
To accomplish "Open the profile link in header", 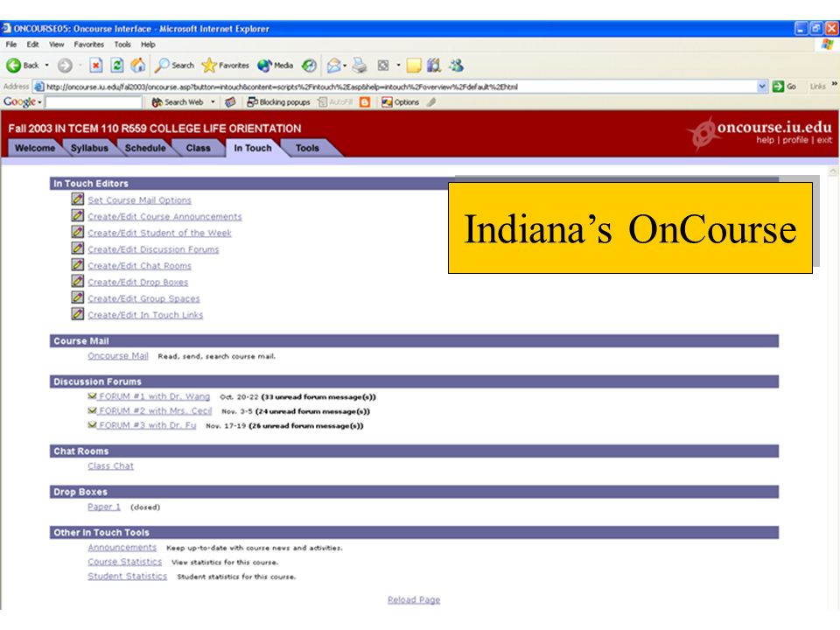I will pyautogui.click(x=795, y=140).
